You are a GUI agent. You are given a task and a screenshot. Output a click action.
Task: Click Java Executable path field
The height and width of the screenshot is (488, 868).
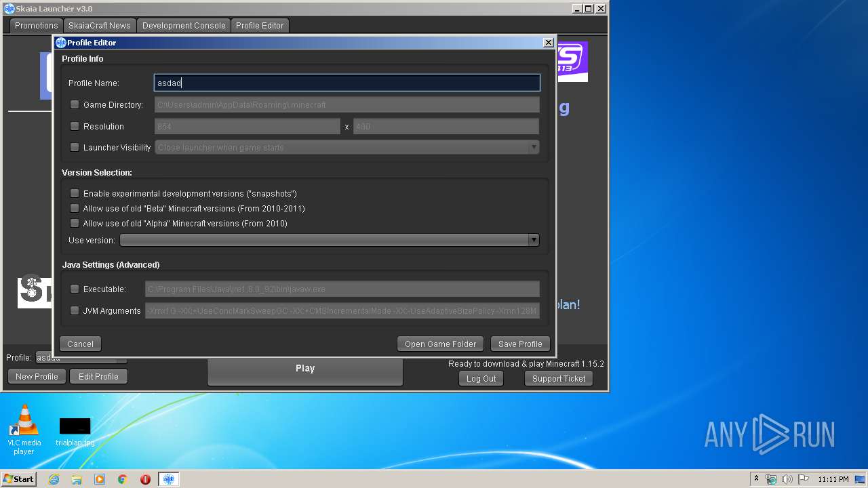pos(342,289)
